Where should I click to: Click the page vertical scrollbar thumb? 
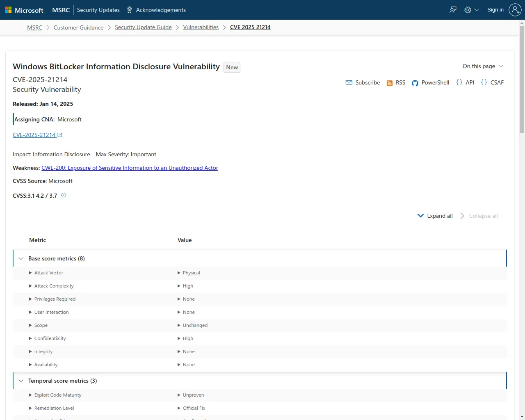tap(522, 80)
